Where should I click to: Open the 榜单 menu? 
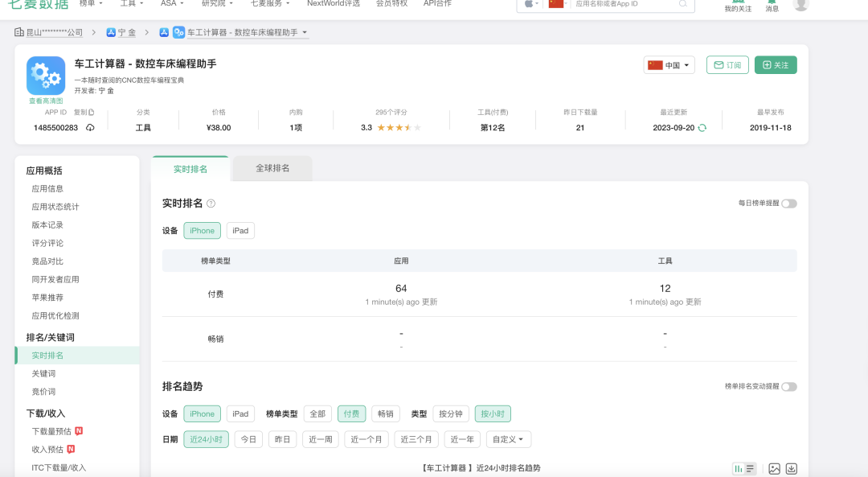[91, 3]
